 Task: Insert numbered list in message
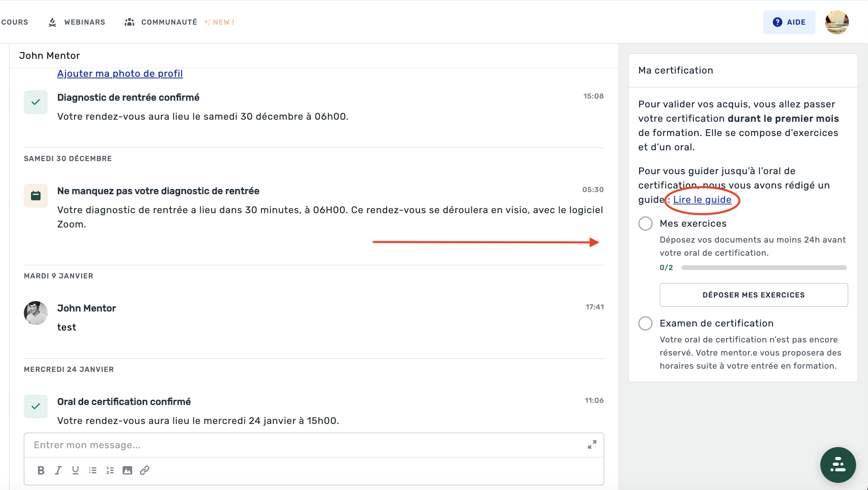[110, 470]
